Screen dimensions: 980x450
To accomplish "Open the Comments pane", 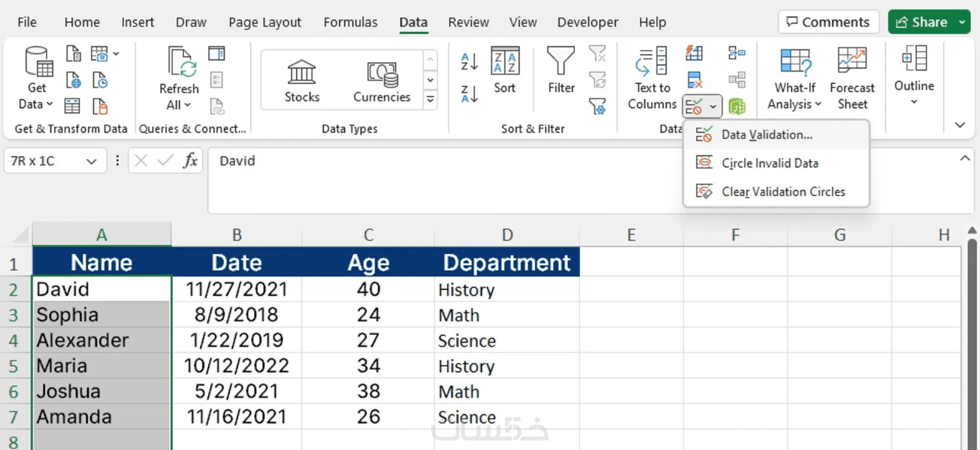I will 827,22.
